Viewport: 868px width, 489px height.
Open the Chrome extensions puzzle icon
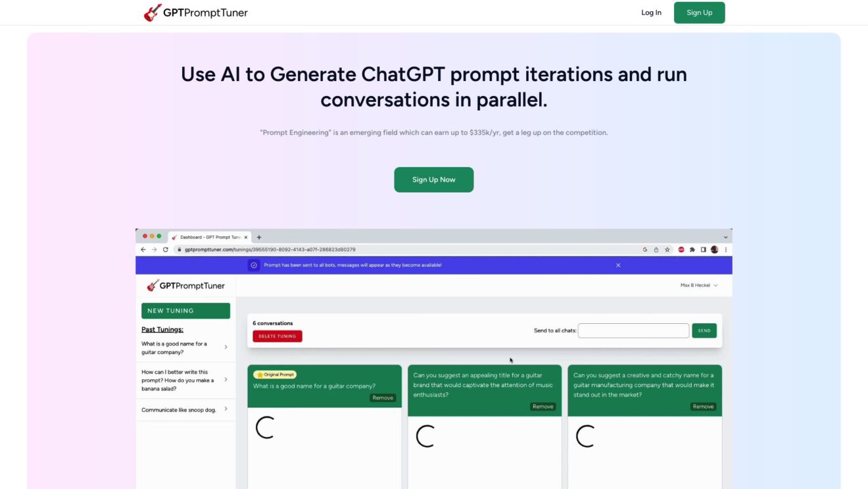[692, 249]
